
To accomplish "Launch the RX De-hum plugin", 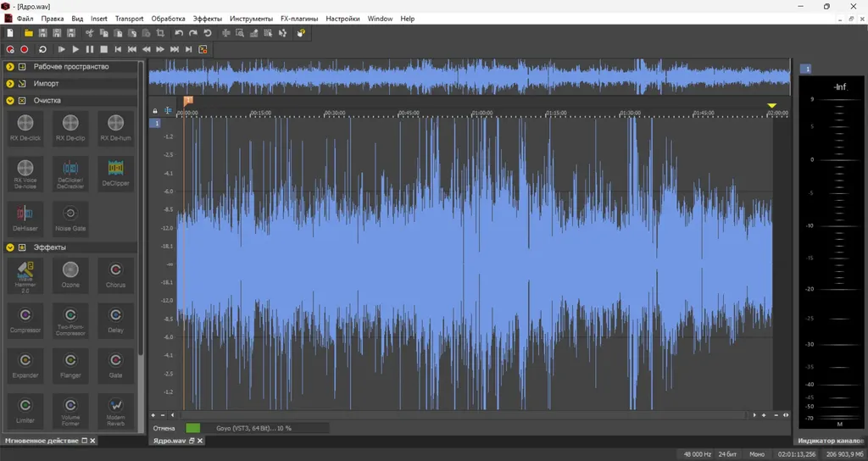I will click(115, 128).
